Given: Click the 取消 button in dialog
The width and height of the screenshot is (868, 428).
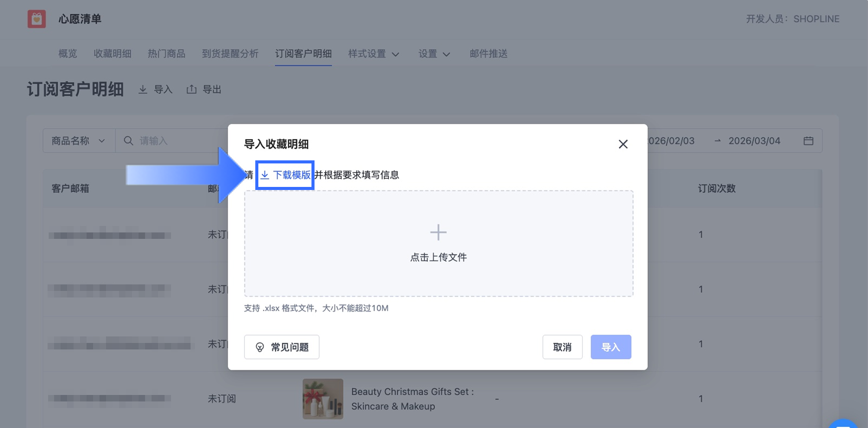Looking at the screenshot, I should [562, 347].
